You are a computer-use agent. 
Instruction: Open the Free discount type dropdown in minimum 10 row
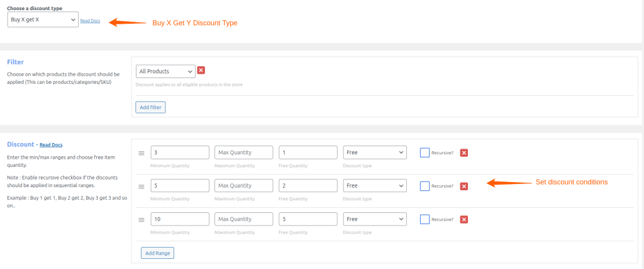(x=375, y=219)
